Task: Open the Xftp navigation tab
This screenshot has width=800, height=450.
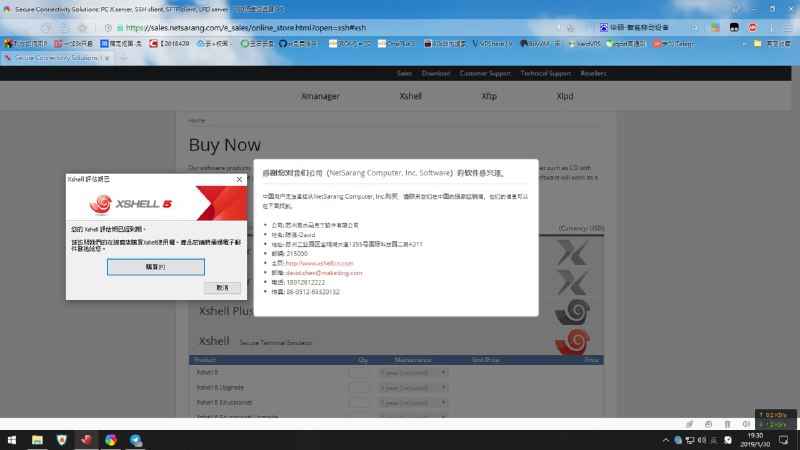Action: 489,96
